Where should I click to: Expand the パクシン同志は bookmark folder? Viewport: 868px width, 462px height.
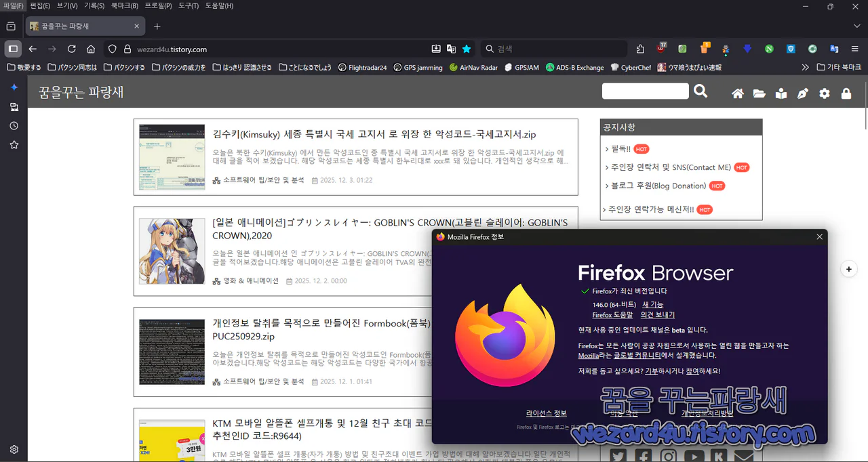(x=73, y=67)
